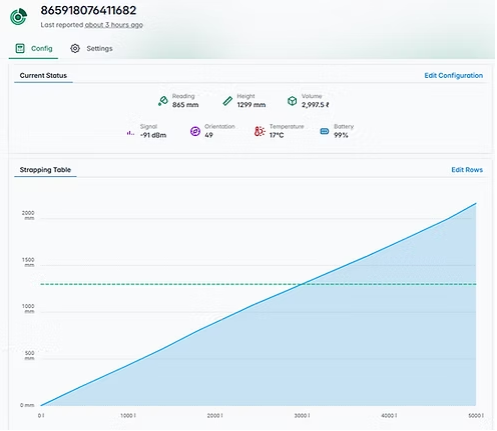Click the device ID 865918076411682
The height and width of the screenshot is (431, 497).
point(88,10)
